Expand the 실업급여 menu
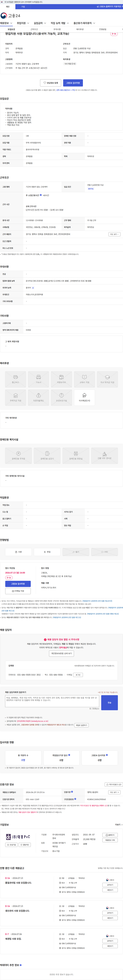 pos(40,23)
